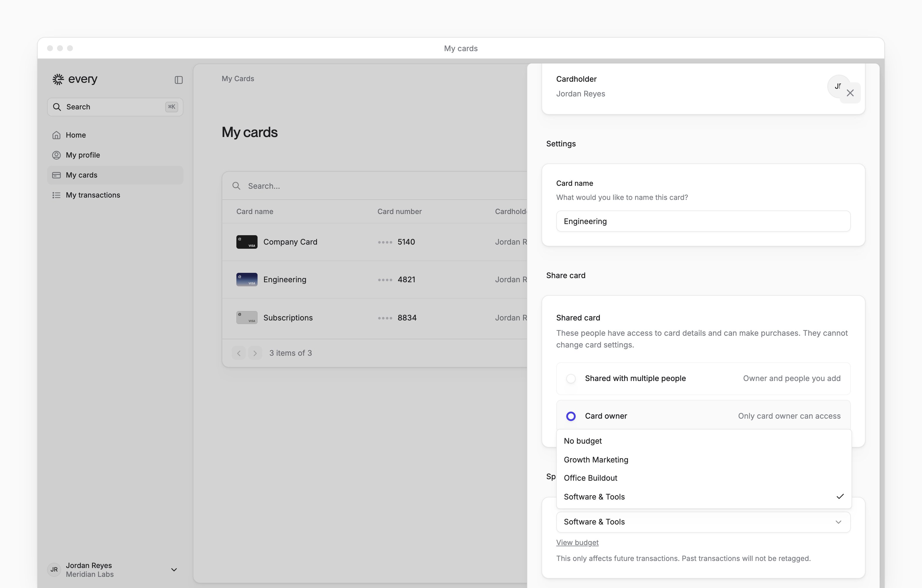Expand the Jordan Reyes account menu chevron
The width and height of the screenshot is (922, 588).
pos(174,570)
